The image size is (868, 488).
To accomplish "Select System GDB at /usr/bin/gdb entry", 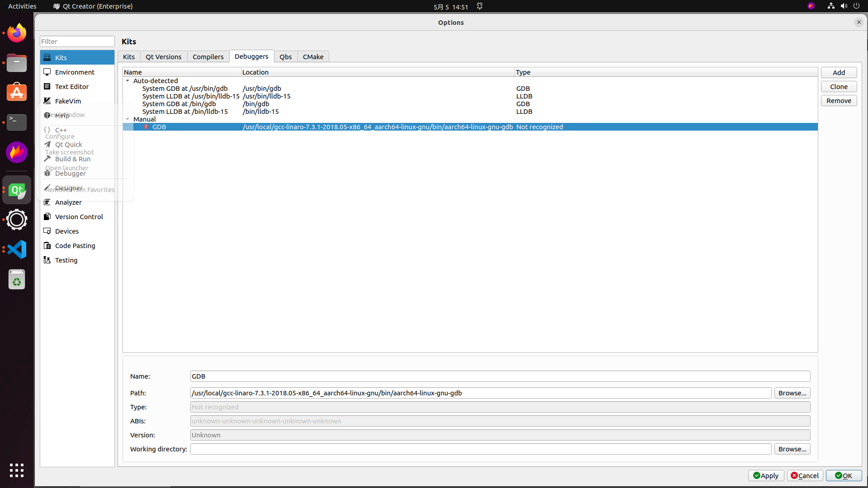I will point(185,89).
